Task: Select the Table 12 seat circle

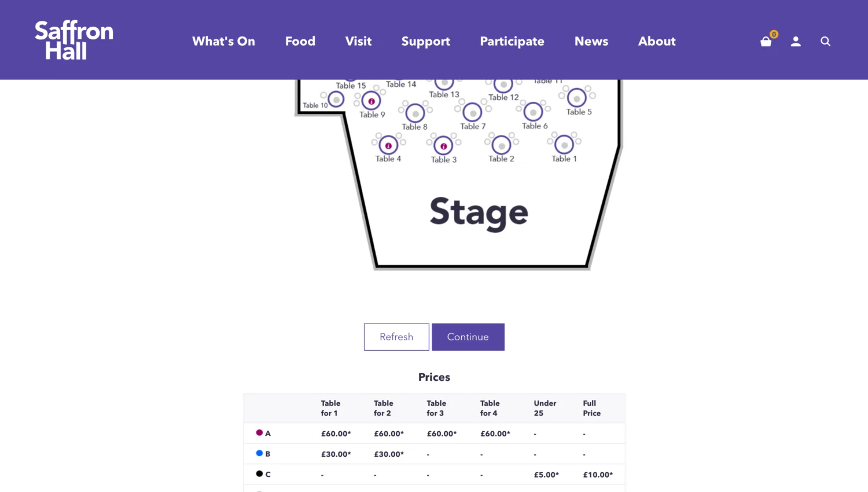Action: click(x=503, y=83)
